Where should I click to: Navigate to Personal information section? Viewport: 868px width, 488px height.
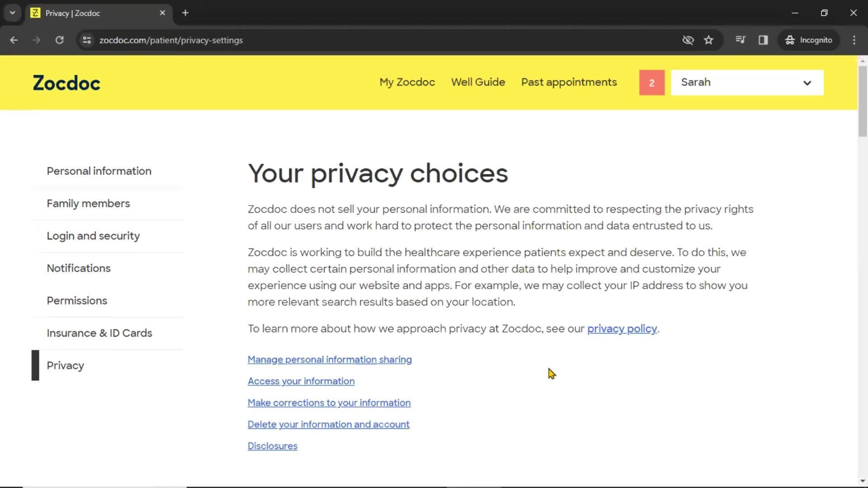coord(99,171)
